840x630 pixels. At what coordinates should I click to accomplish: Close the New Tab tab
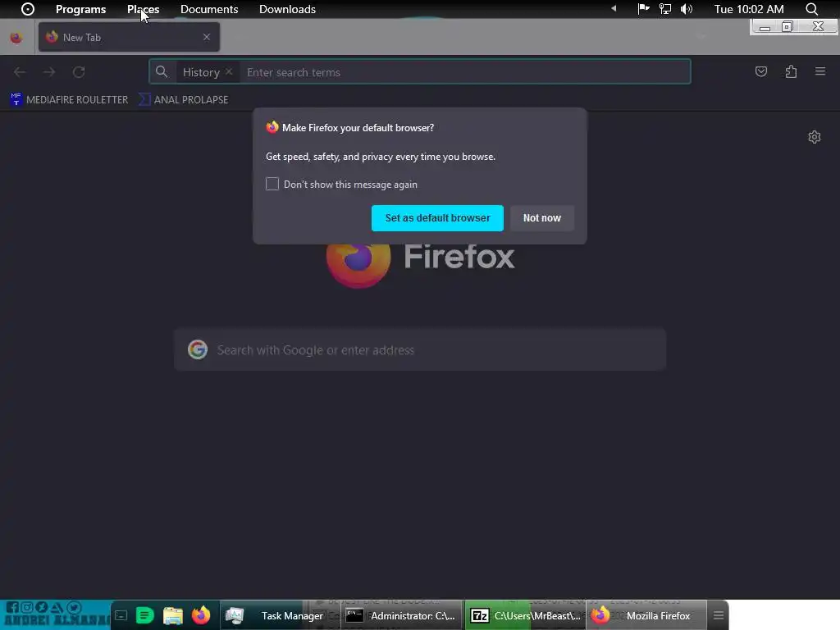point(206,37)
